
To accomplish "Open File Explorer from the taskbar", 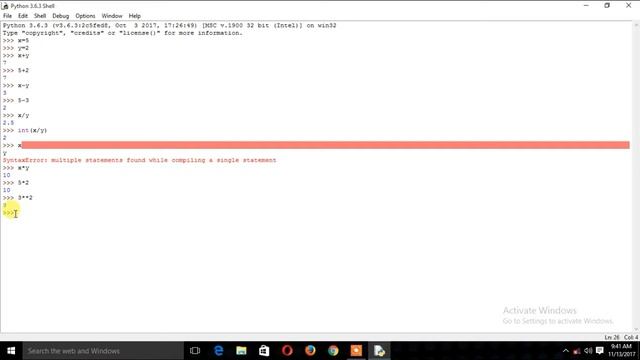I will click(x=241, y=351).
